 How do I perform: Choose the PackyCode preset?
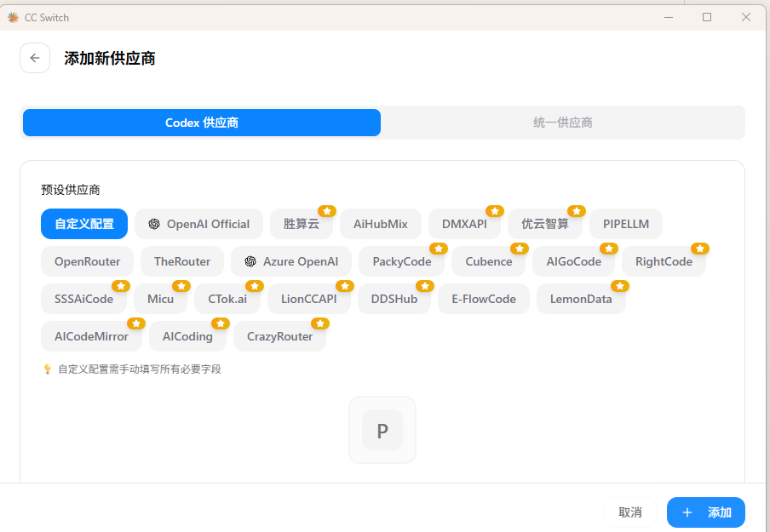(x=402, y=261)
